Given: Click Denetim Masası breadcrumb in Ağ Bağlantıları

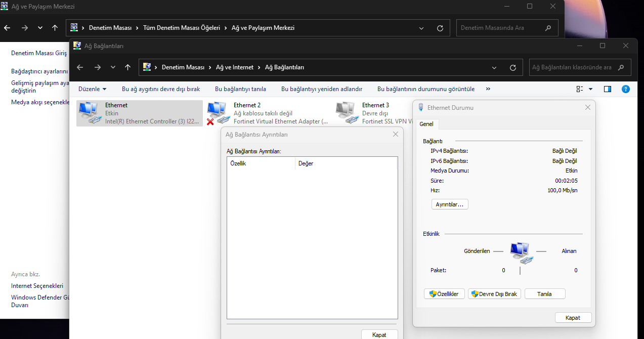Looking at the screenshot, I should tap(183, 67).
